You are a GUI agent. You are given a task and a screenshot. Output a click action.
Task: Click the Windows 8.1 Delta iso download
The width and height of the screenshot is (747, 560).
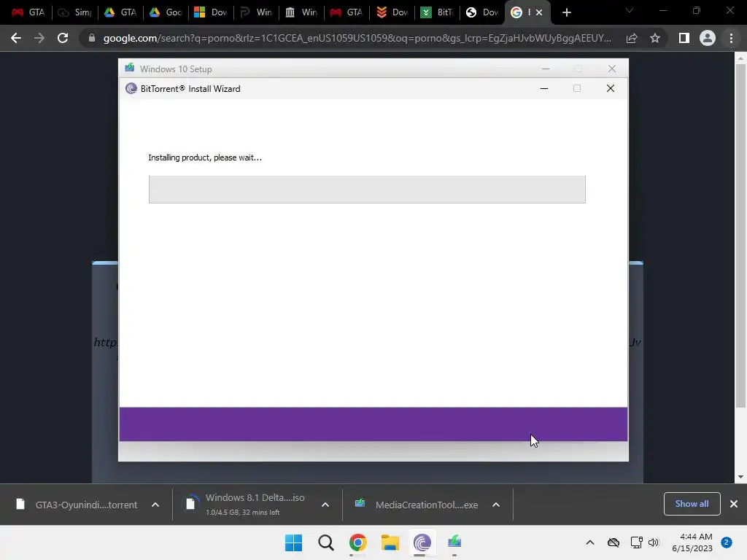tap(247, 505)
